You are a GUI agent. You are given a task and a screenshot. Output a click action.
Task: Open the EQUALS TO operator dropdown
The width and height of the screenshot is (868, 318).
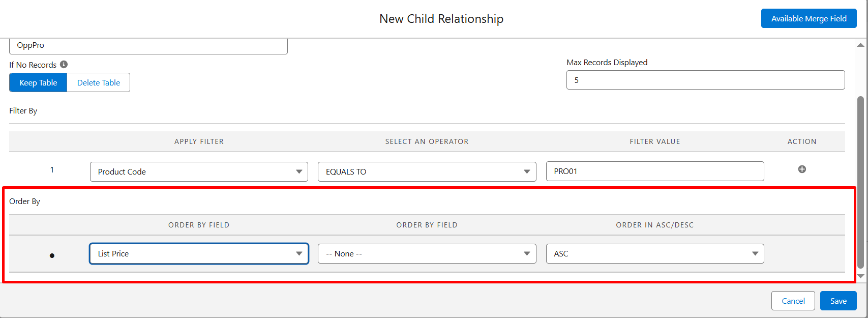click(427, 172)
